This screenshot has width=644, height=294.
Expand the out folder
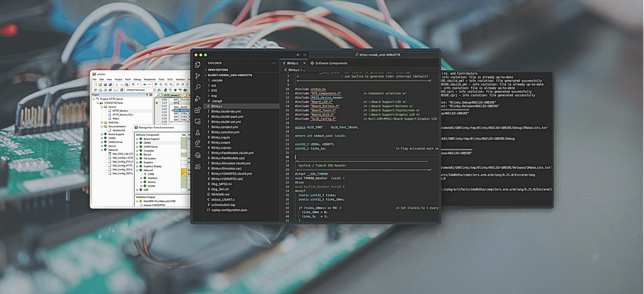(214, 86)
